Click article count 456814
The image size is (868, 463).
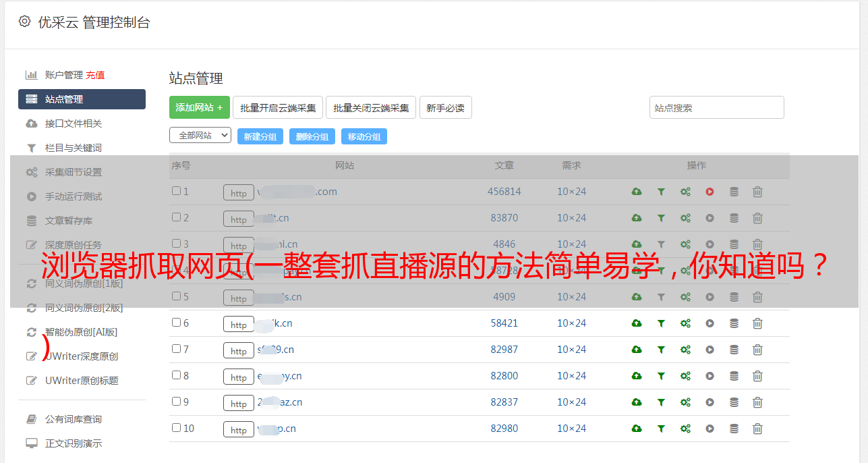[x=504, y=192]
